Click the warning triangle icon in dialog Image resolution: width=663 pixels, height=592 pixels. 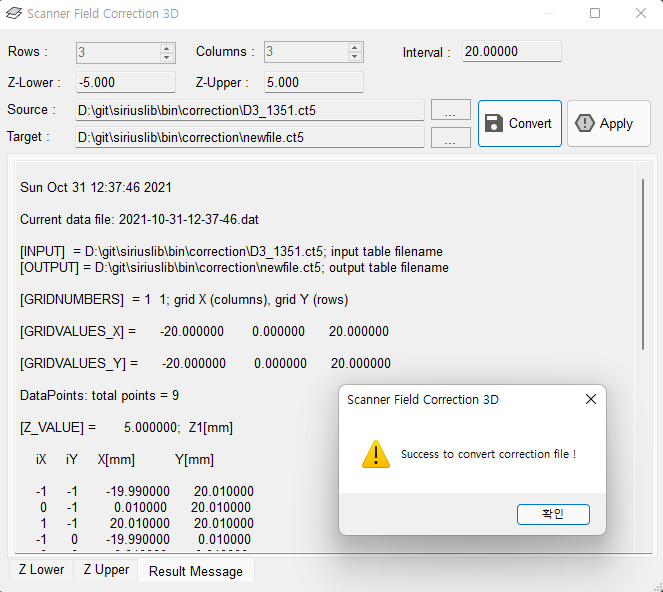click(375, 454)
